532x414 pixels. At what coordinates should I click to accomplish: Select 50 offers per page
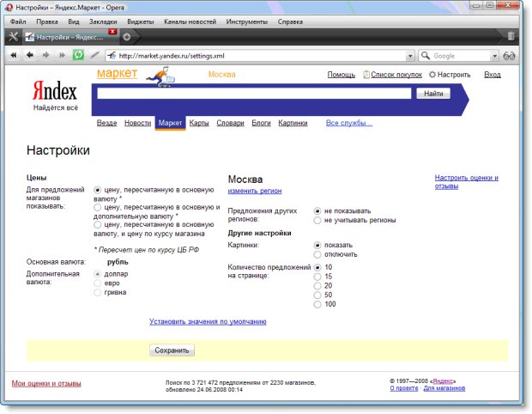(317, 295)
